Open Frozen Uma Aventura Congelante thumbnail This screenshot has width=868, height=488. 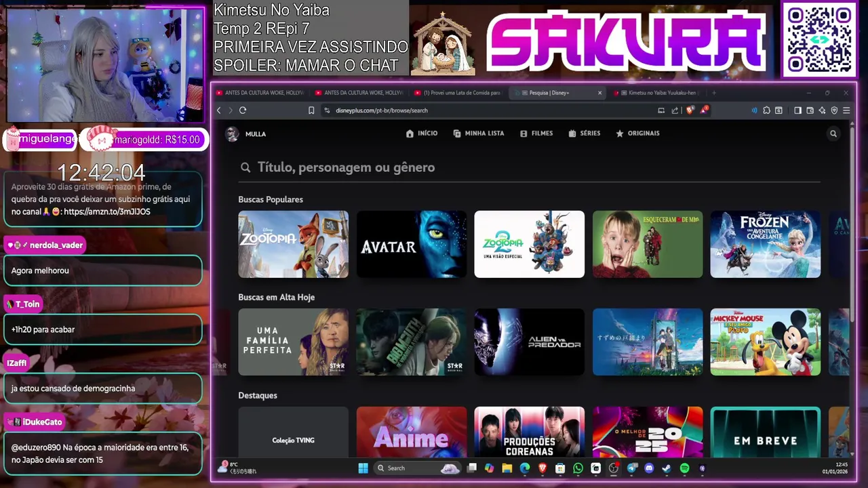[x=766, y=244]
